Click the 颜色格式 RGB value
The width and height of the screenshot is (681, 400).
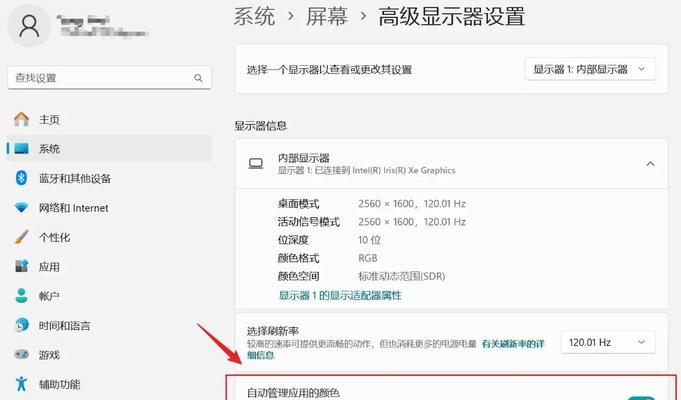368,258
